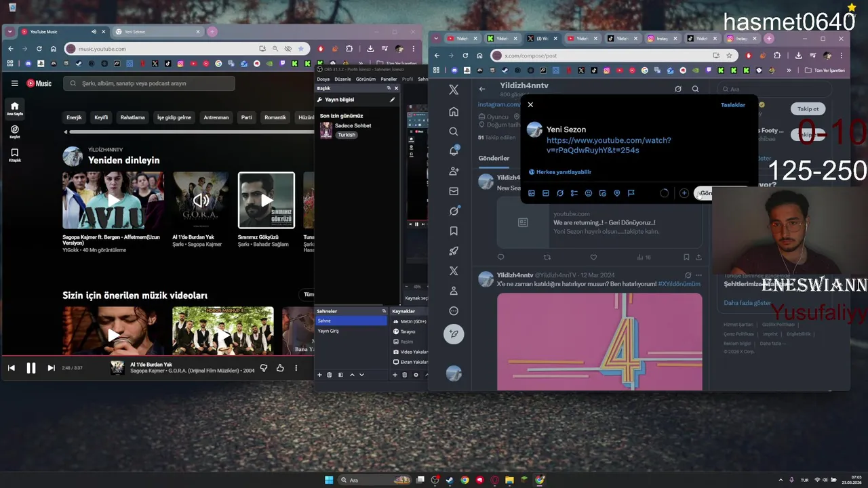868x488 pixels.
Task: Add a GIF to the X post
Action: 546,193
